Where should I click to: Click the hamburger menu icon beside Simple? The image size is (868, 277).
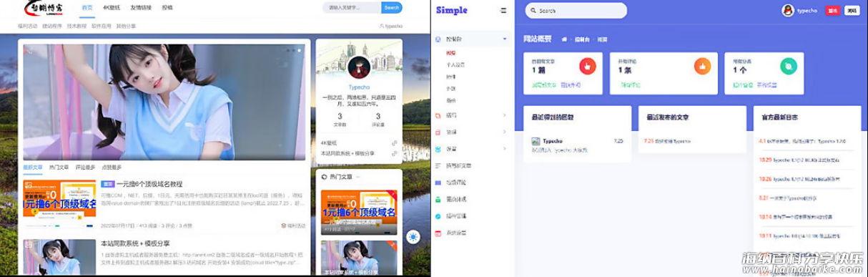(503, 11)
